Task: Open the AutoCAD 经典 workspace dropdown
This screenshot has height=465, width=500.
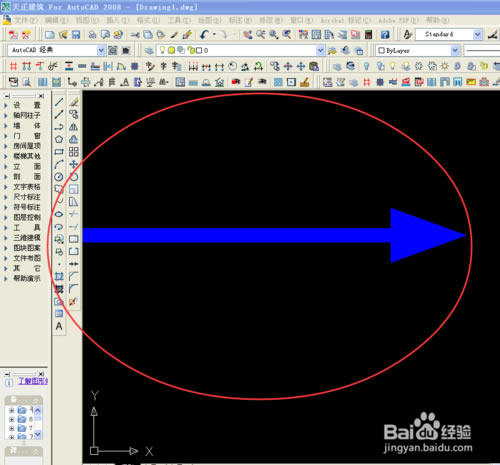Action: tap(101, 50)
